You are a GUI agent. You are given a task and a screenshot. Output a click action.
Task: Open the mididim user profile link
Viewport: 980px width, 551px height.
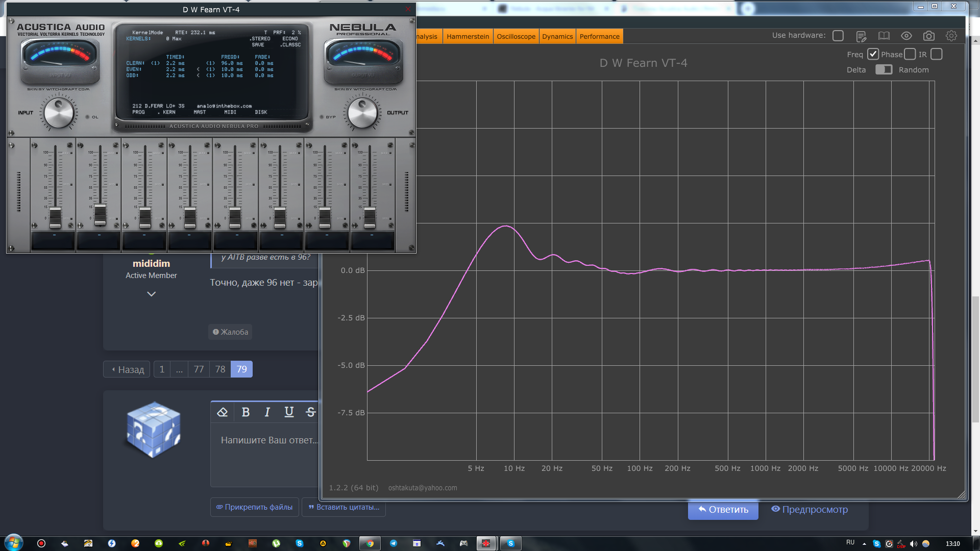click(151, 263)
